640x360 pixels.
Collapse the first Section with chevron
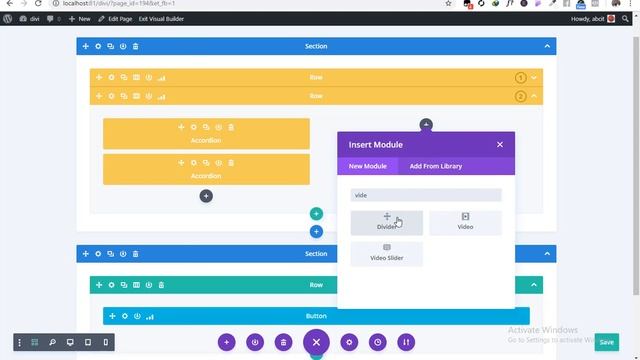click(547, 47)
